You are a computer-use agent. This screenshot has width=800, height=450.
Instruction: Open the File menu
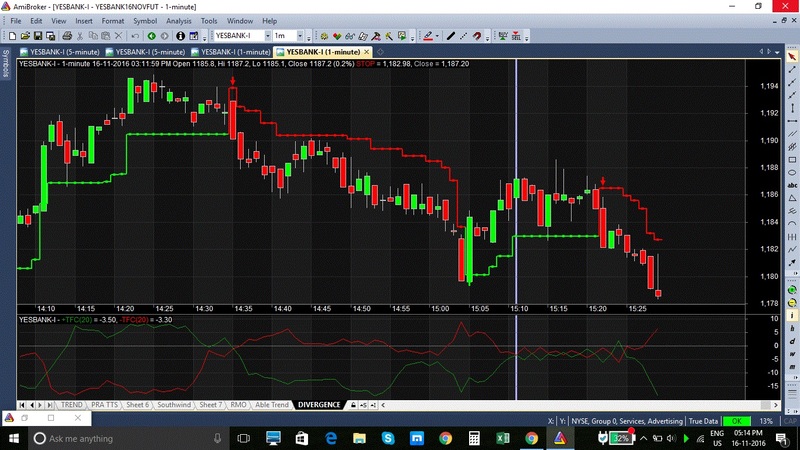tap(16, 21)
